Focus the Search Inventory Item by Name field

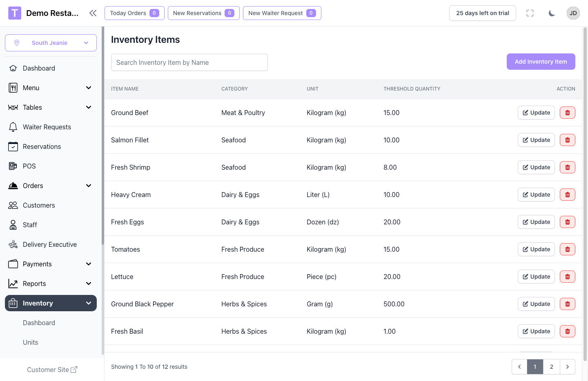coord(189,62)
